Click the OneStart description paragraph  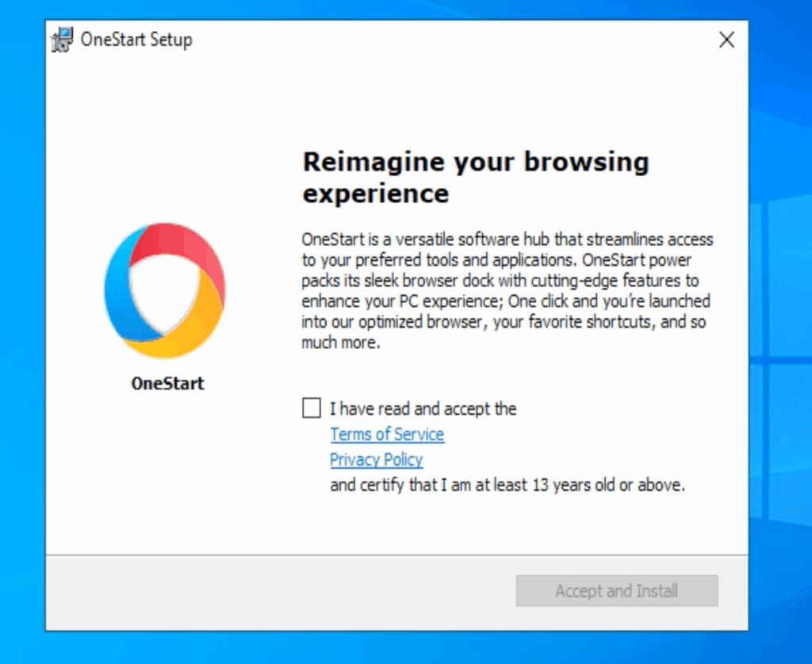[x=507, y=290]
